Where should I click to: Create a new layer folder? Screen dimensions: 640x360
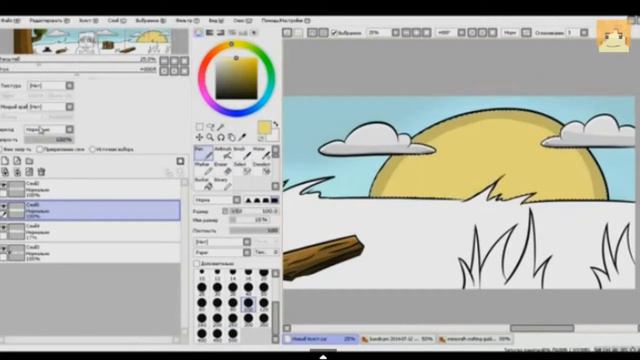(29, 161)
